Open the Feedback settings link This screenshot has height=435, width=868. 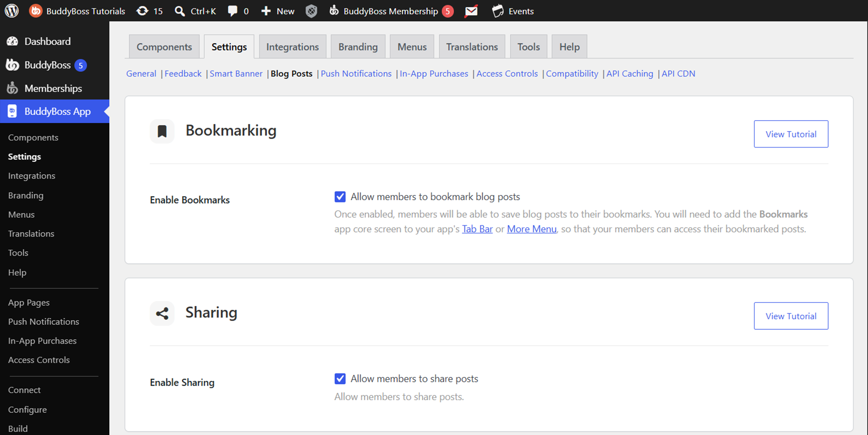point(183,73)
